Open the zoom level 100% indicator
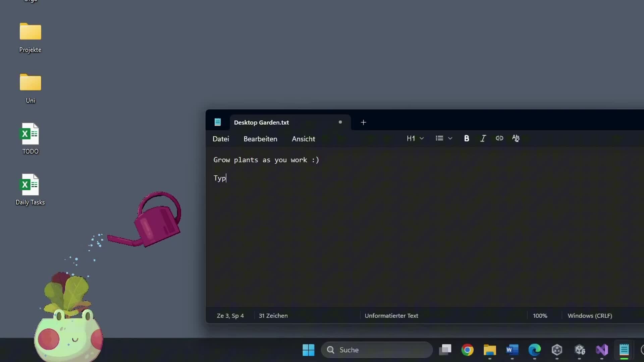 540,316
